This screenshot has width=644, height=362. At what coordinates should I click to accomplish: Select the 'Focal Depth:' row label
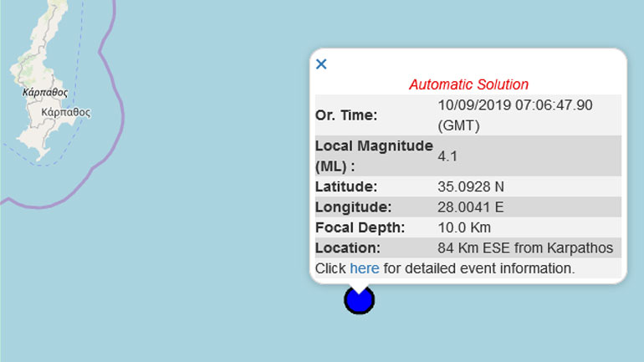coord(360,227)
